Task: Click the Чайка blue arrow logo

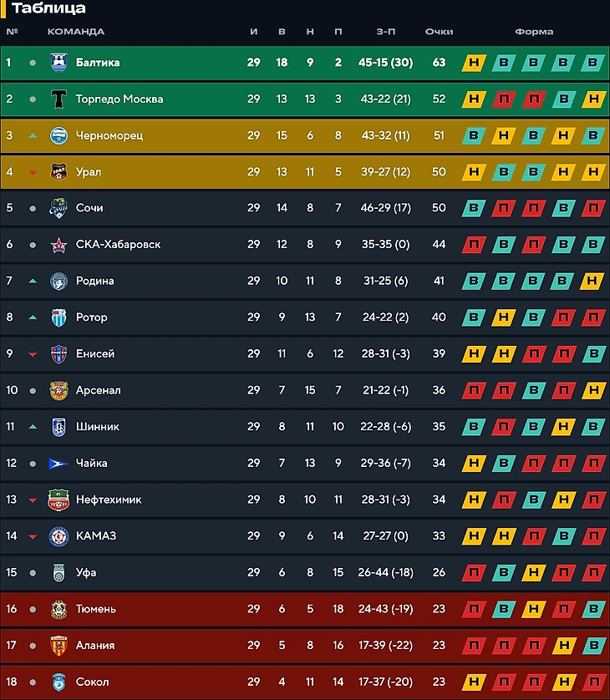Action: click(58, 464)
